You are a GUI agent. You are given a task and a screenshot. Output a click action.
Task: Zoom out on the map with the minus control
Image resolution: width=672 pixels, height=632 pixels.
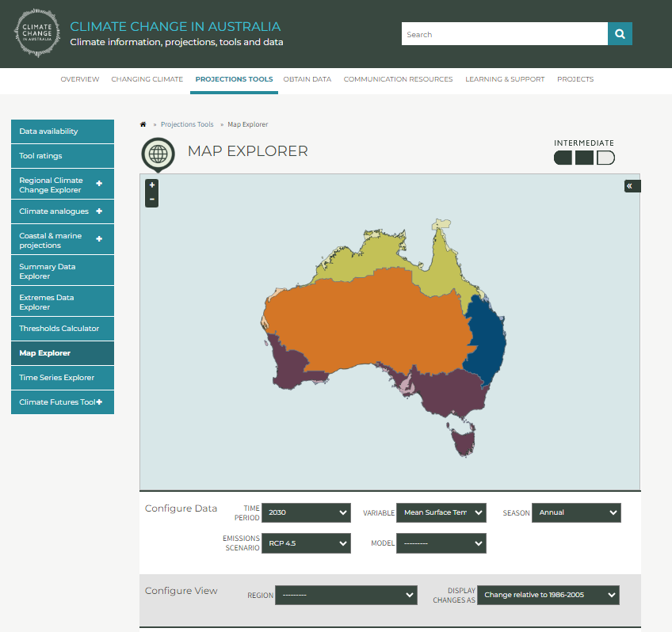151,200
